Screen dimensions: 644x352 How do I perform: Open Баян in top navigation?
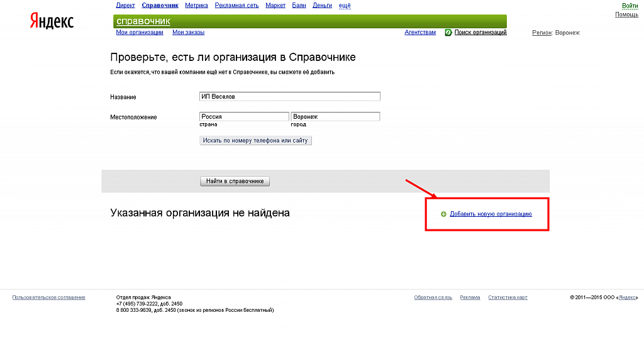click(299, 5)
